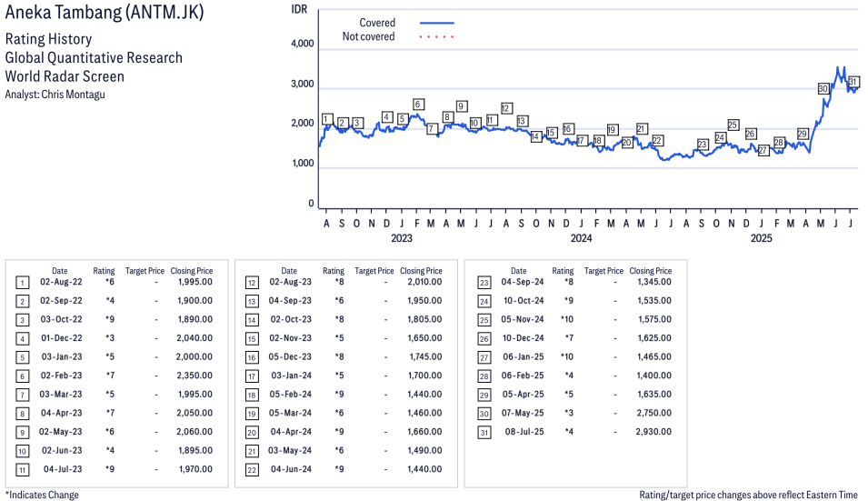Click the 1,000 y-axis label
This screenshot has height=501, width=868.
[x=303, y=164]
